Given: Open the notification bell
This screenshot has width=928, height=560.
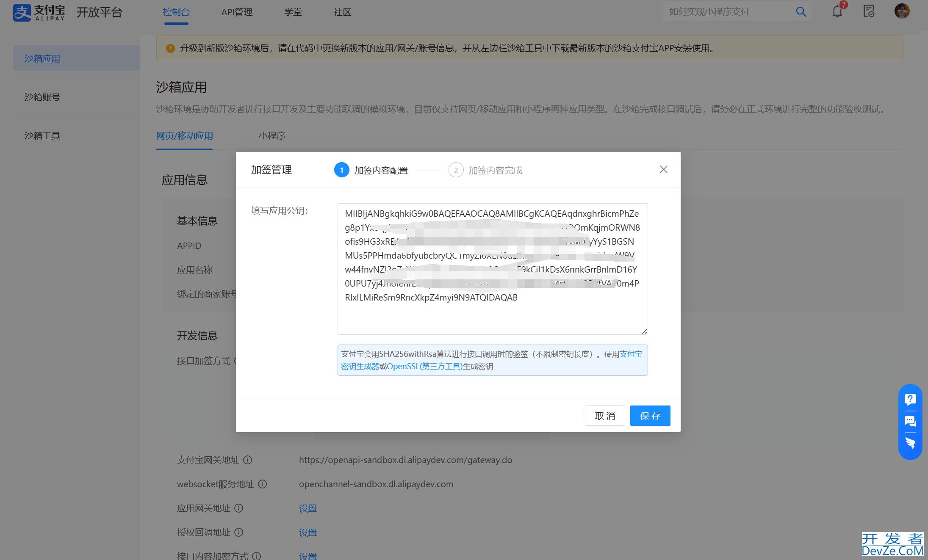Looking at the screenshot, I should pyautogui.click(x=837, y=11).
